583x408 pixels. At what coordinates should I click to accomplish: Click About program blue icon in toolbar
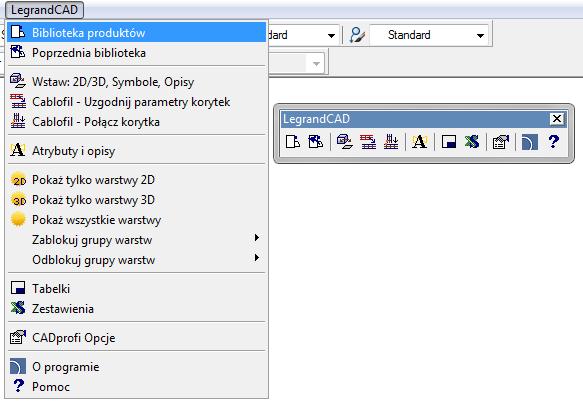530,142
